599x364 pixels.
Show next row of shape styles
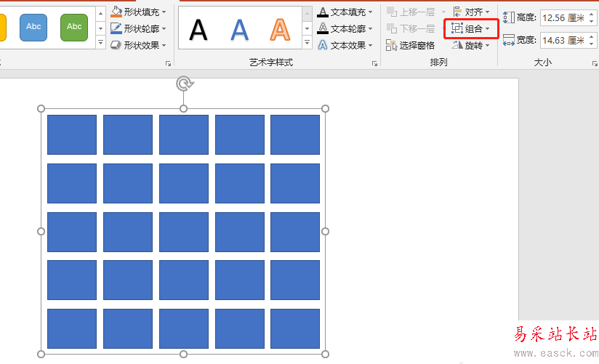[x=100, y=28]
